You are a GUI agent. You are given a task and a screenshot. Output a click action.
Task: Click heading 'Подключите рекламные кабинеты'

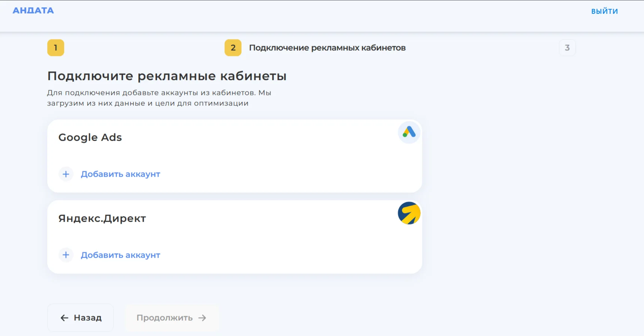(x=167, y=76)
